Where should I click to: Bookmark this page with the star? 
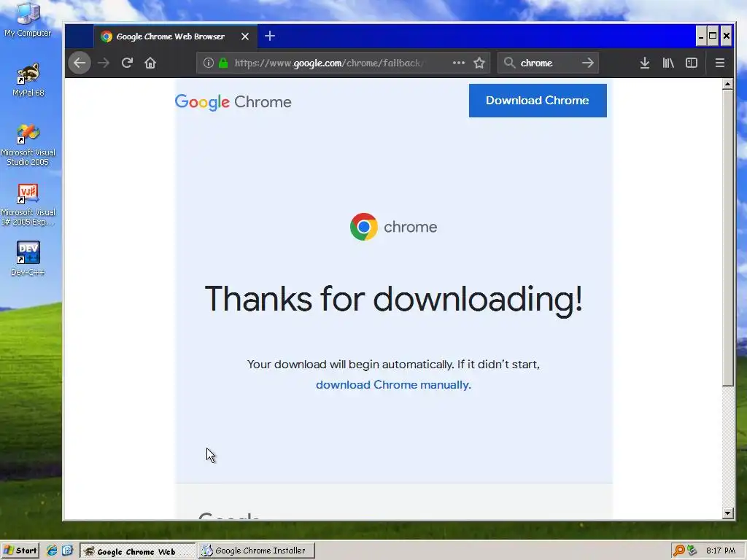pos(479,63)
